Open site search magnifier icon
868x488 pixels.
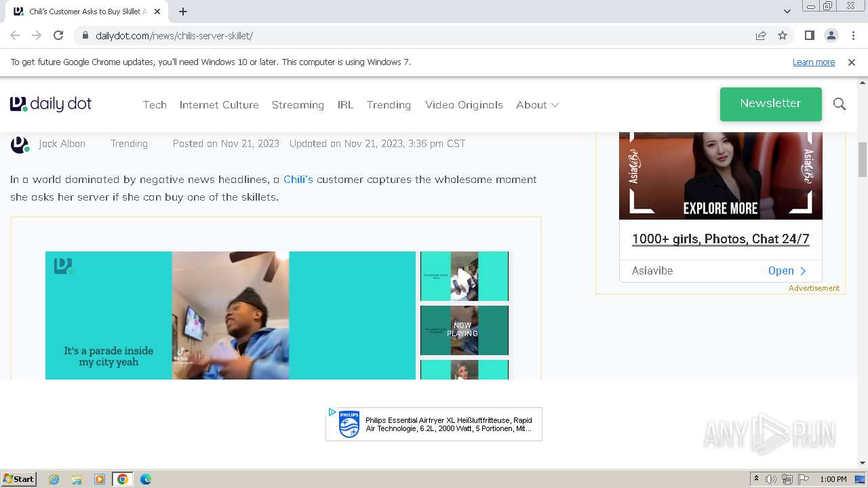[x=840, y=104]
